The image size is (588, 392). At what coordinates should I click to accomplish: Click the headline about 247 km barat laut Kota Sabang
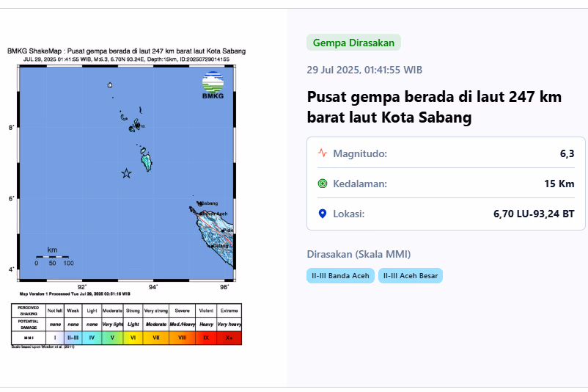pyautogui.click(x=434, y=107)
